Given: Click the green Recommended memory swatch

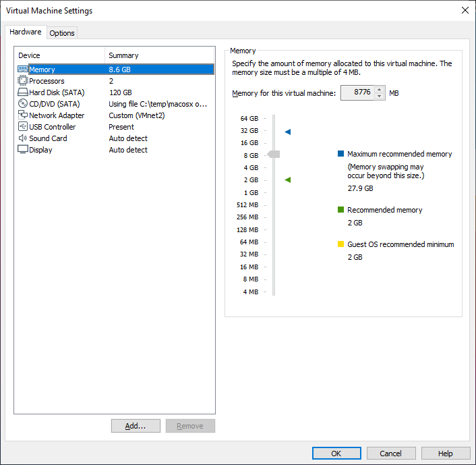Looking at the screenshot, I should point(340,210).
